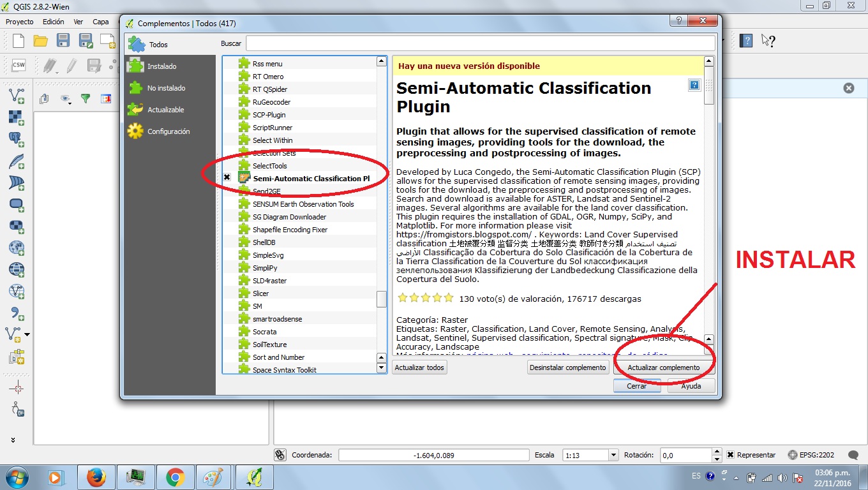Select the RuGeocoder plugin row
Screen dimensions: 868x490
point(271,102)
